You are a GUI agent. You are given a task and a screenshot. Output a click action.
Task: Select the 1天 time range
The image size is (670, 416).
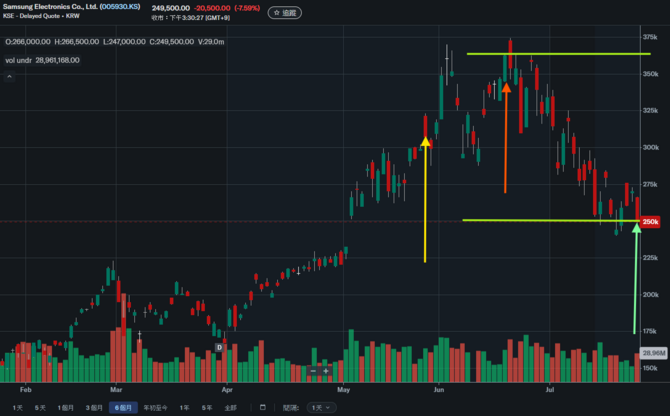(x=18, y=408)
